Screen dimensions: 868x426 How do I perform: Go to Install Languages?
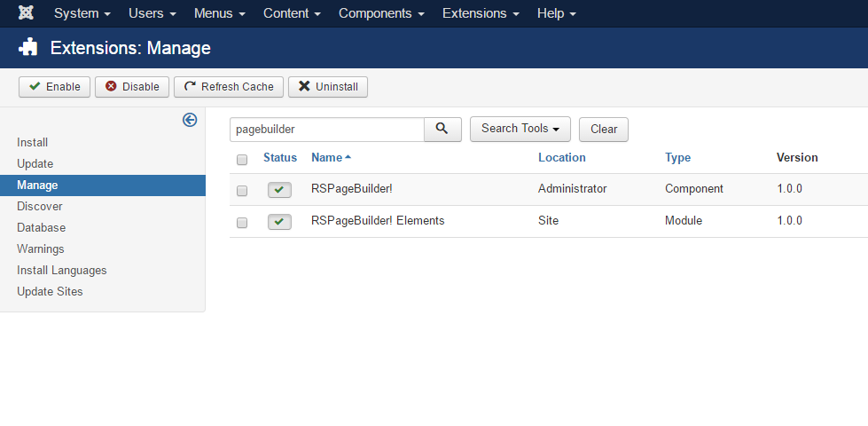(x=61, y=271)
